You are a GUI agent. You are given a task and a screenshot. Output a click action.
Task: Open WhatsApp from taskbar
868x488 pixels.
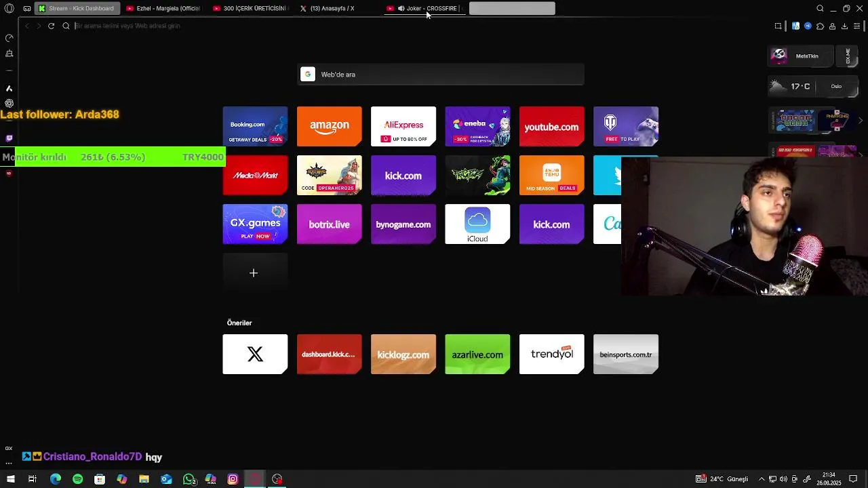(189, 479)
